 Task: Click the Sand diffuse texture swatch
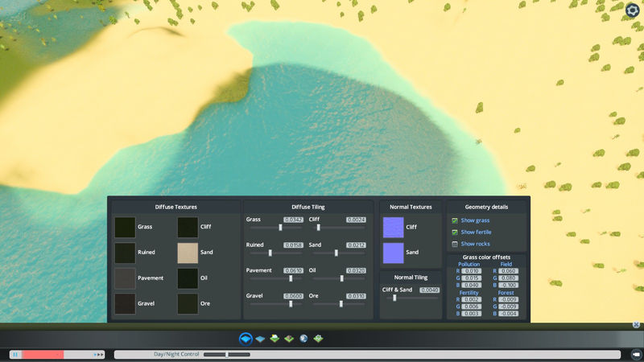188,253
